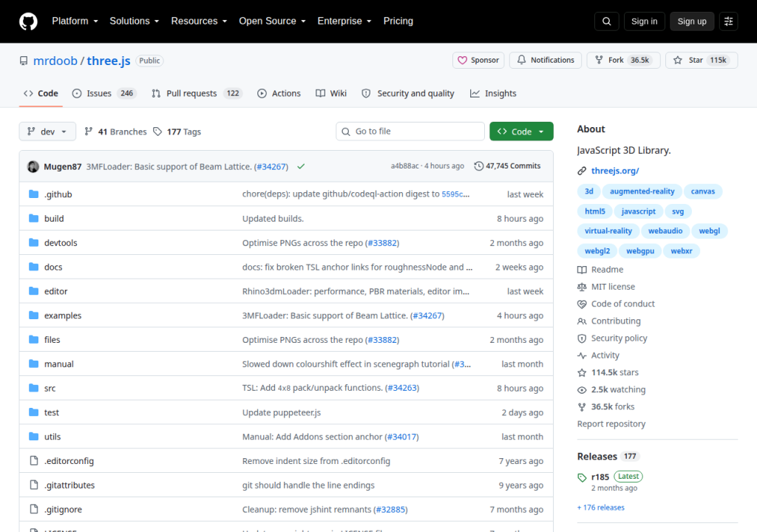The image size is (757, 532).
Task: Switch to the Pull requests tab
Action: [x=196, y=93]
